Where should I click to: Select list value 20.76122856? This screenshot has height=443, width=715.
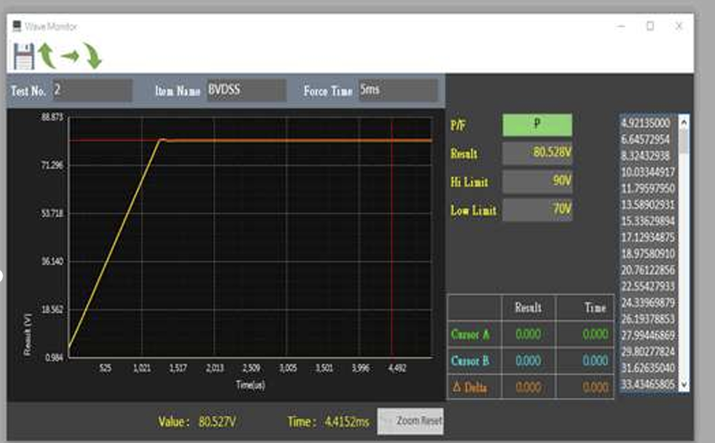648,270
